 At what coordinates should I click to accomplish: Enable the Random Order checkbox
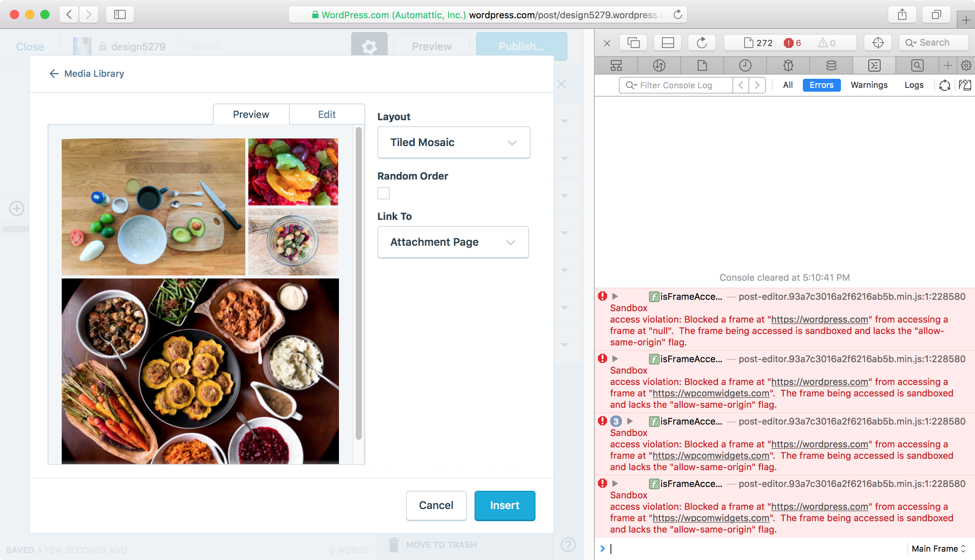tap(384, 193)
